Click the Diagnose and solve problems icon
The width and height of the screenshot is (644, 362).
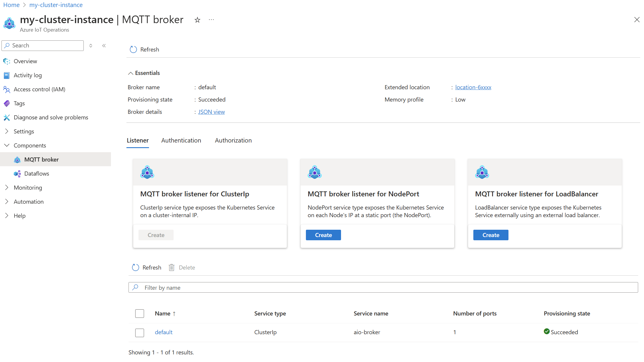(7, 117)
